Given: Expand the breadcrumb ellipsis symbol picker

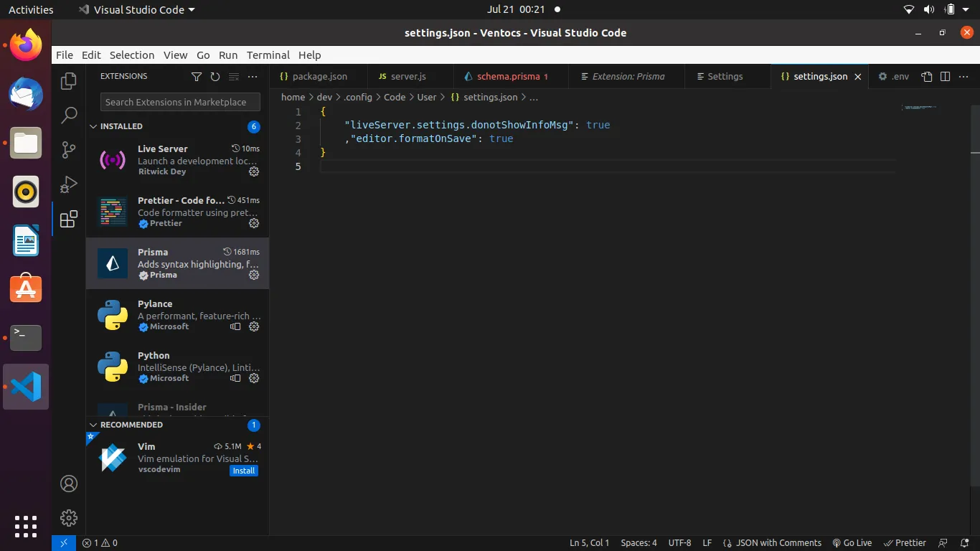Looking at the screenshot, I should 533,97.
